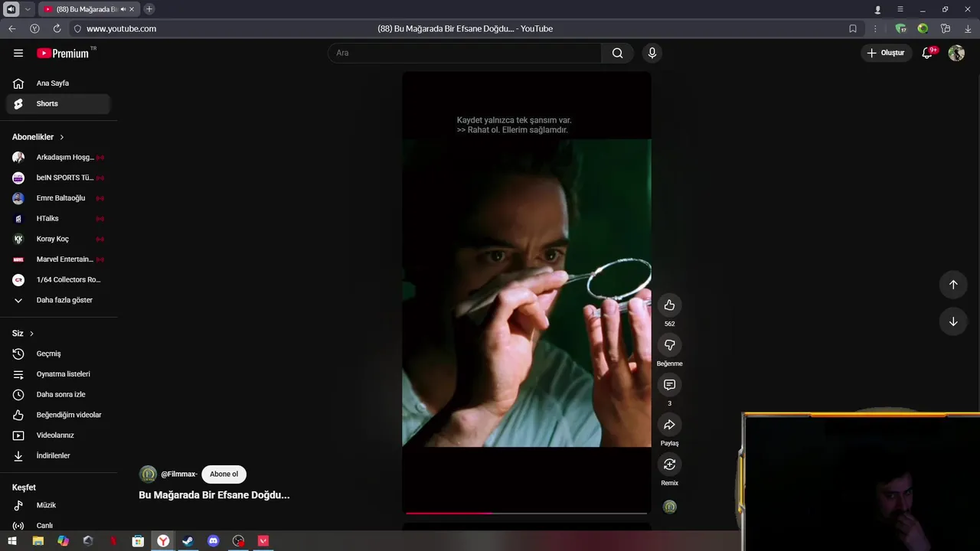Open Steam from the taskbar
Viewport: 980px width, 551px height.
click(x=188, y=541)
